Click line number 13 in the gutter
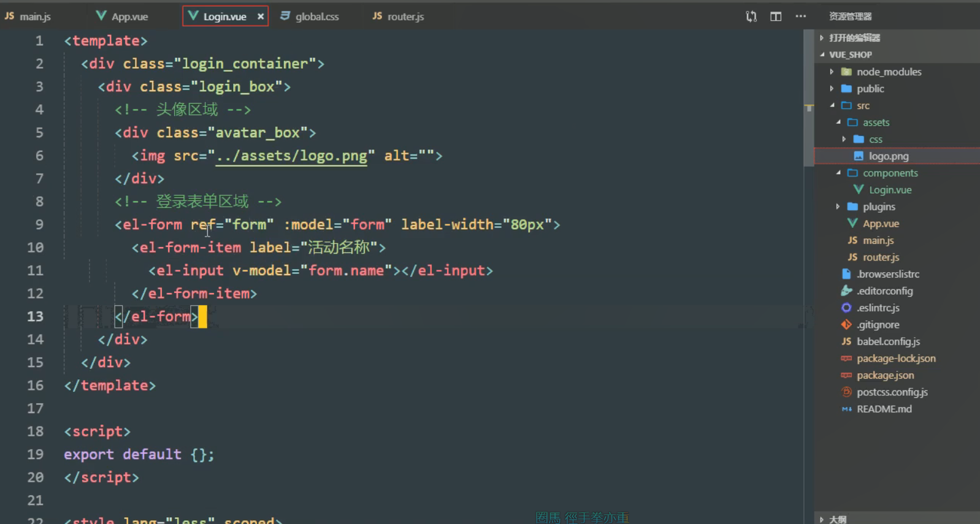980x524 pixels. pos(35,316)
